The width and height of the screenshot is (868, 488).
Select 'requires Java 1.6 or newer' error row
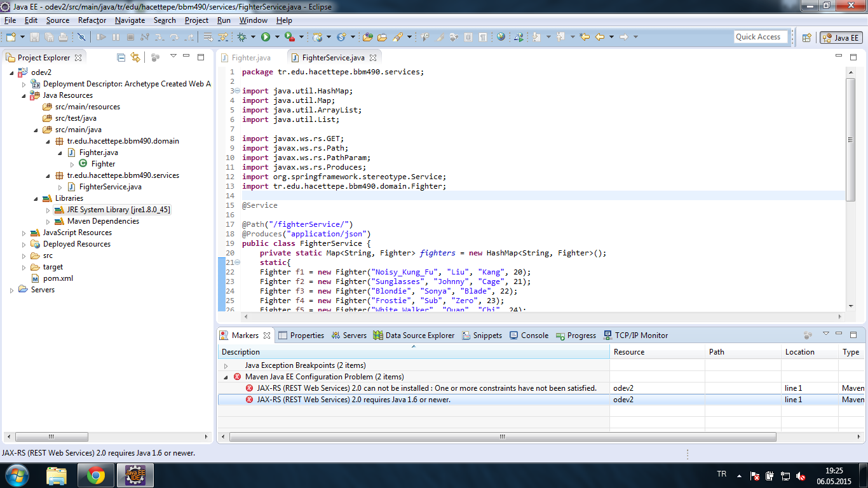tap(542, 400)
